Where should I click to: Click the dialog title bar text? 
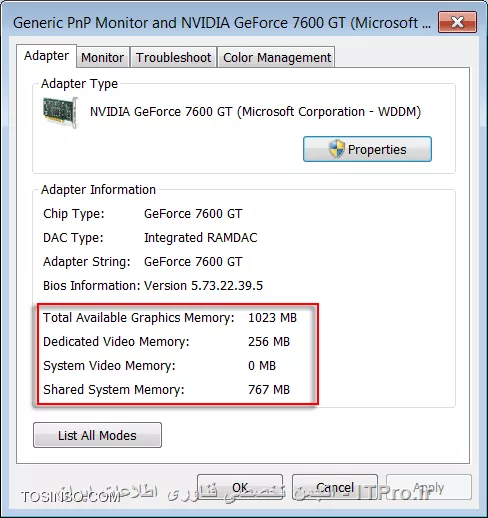(222, 23)
